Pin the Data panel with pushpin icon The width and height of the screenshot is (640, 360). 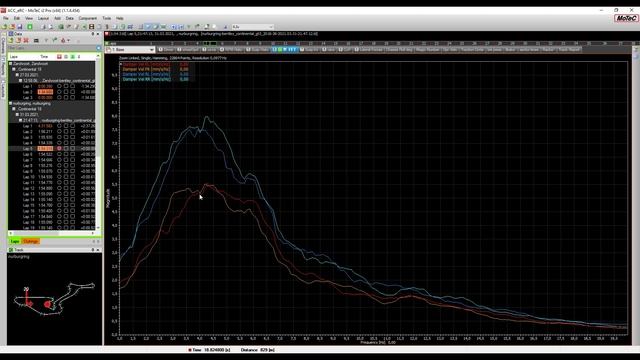(x=93, y=34)
